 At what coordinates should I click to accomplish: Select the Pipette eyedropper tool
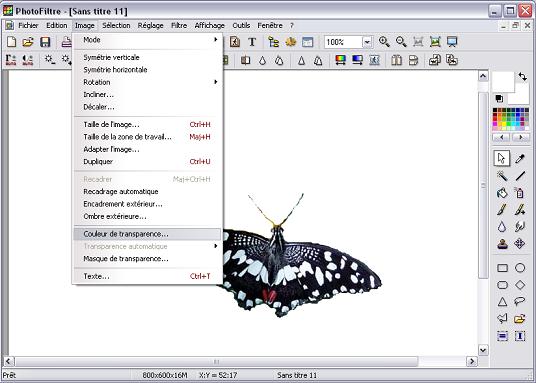pyautogui.click(x=520, y=159)
